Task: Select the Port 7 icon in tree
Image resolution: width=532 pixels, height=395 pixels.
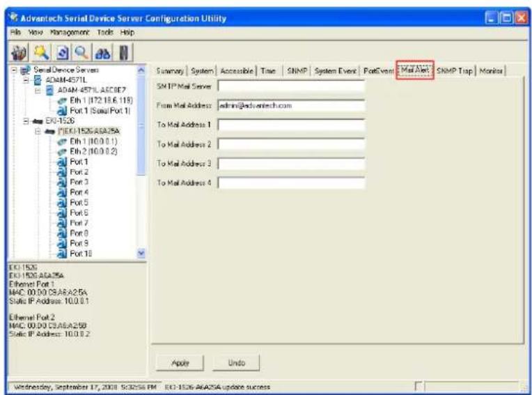Action: click(x=62, y=223)
